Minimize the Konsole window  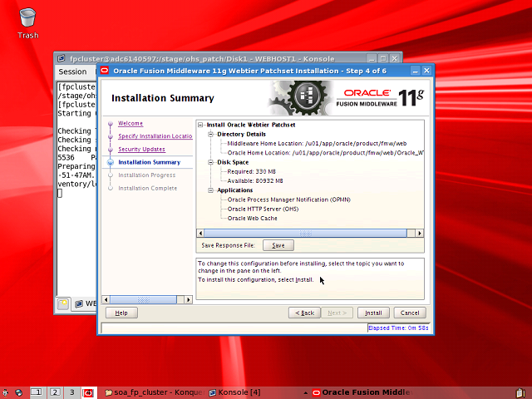[x=372, y=58]
